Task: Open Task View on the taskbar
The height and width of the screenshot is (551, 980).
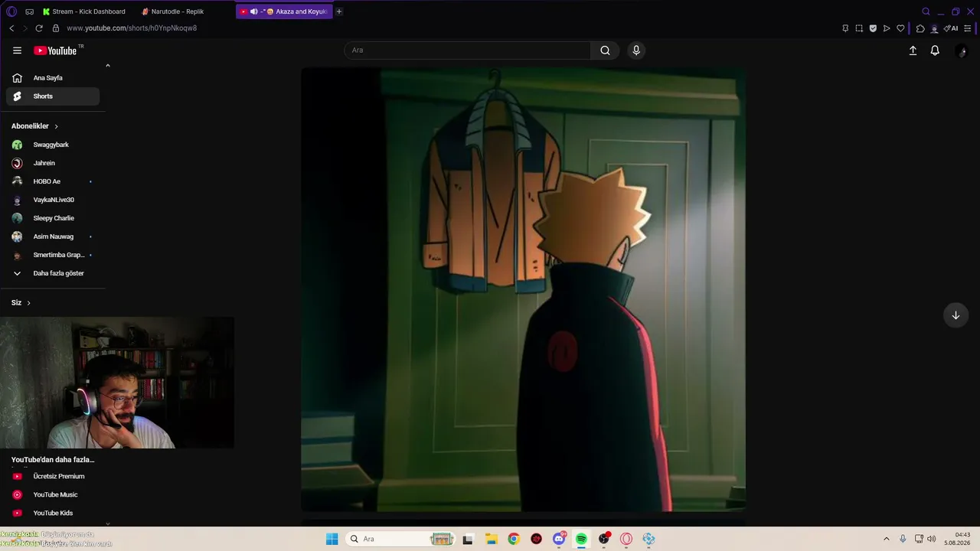Action: click(x=468, y=539)
